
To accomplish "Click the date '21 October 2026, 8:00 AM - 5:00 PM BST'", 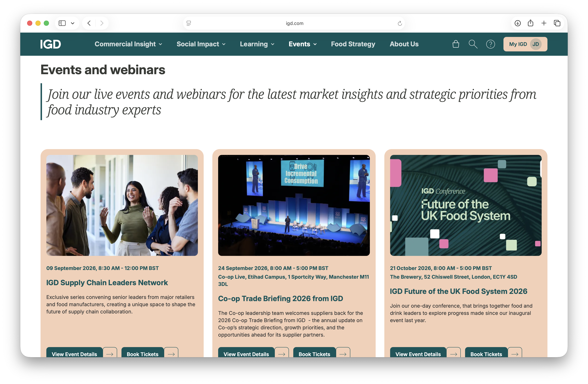I will coord(441,268).
